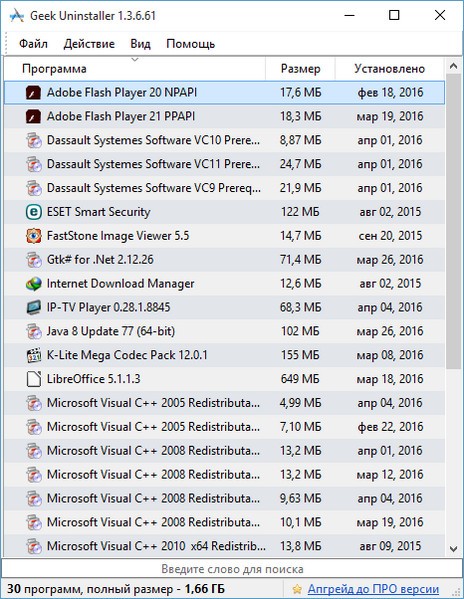This screenshot has height=599, width=464.
Task: Click the Visual C++ 2010 x64 icon
Action: pyautogui.click(x=33, y=546)
